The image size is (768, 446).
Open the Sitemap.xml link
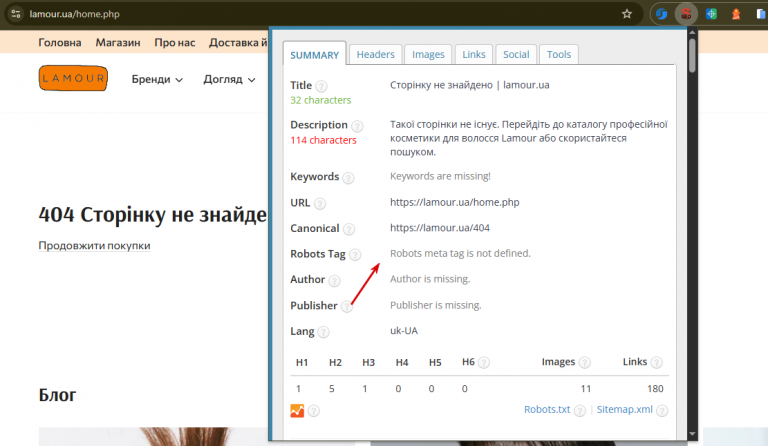point(624,409)
